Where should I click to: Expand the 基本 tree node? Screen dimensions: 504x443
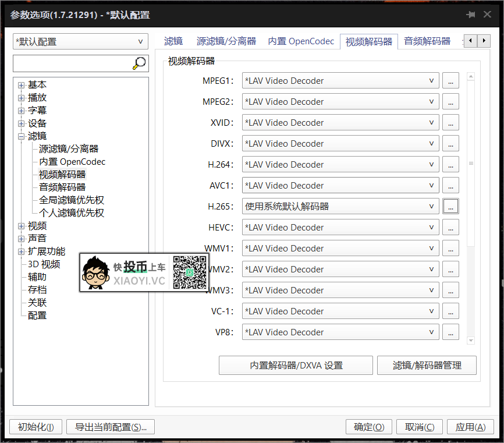coord(20,84)
